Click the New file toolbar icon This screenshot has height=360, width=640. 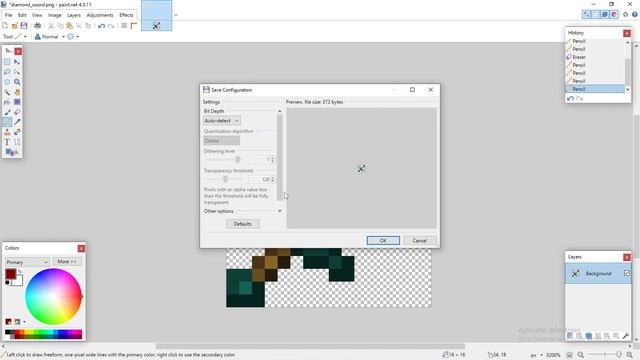(5, 26)
